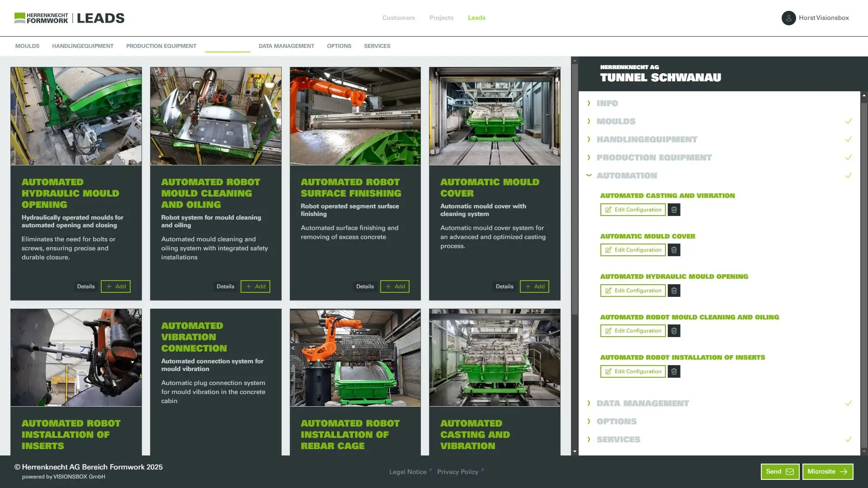
Task: Switch to Production Equipment tab
Action: point(161,46)
